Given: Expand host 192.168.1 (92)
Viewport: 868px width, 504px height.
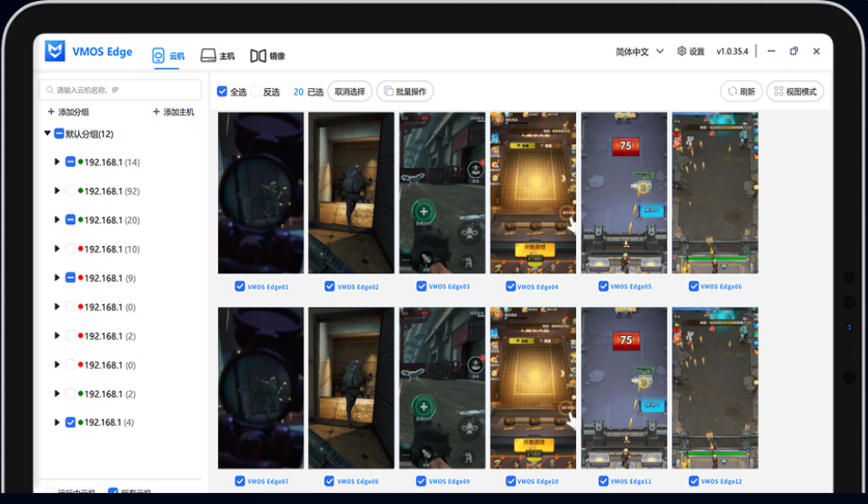Looking at the screenshot, I should click(56, 191).
